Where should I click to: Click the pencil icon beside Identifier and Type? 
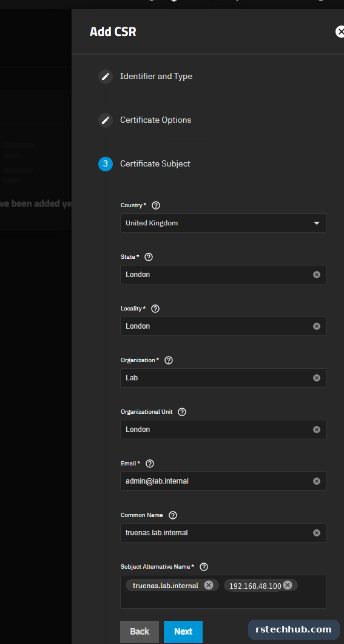point(106,77)
